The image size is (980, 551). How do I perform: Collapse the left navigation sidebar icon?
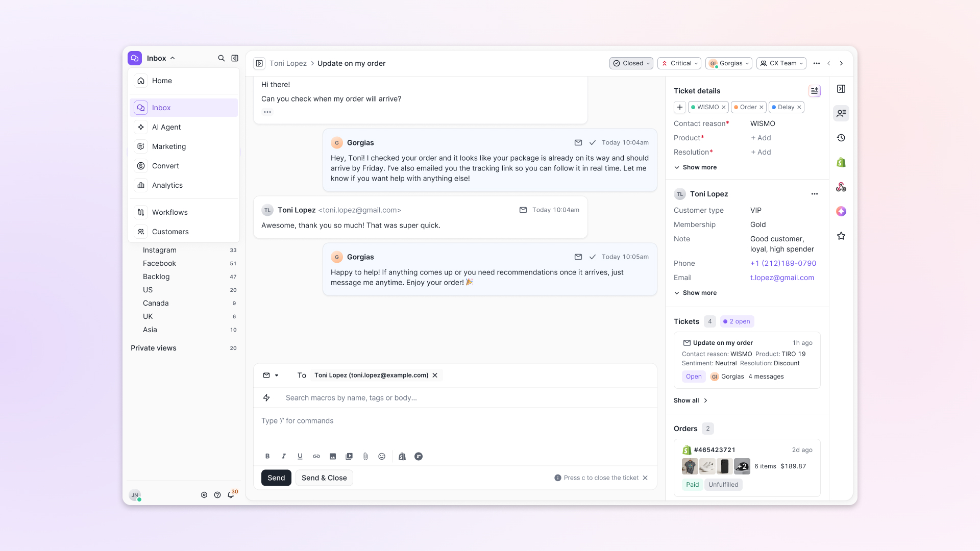click(235, 58)
